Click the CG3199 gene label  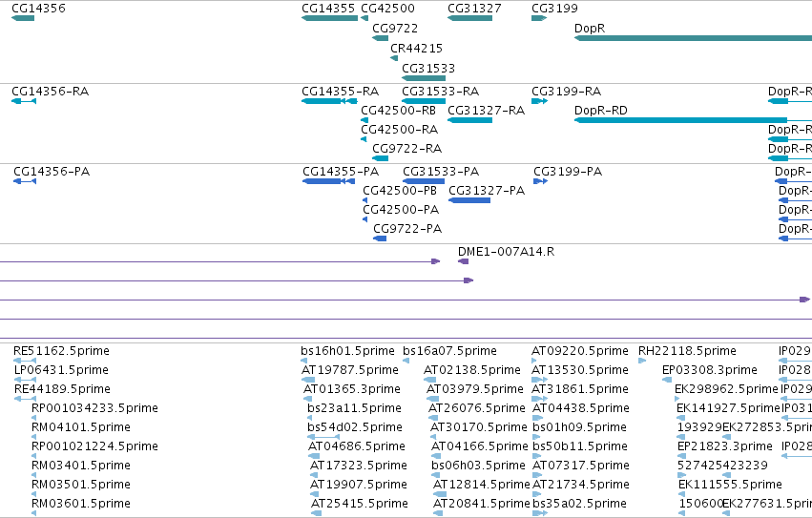pos(554,9)
